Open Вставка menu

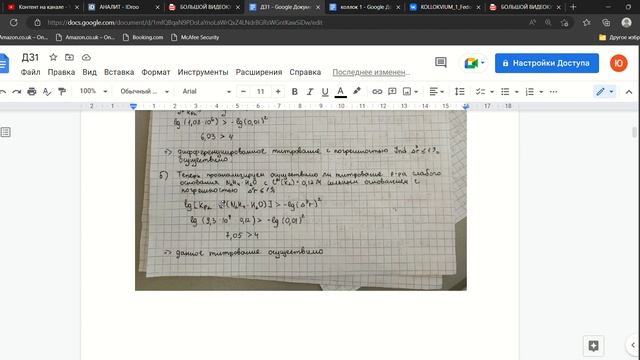(119, 72)
